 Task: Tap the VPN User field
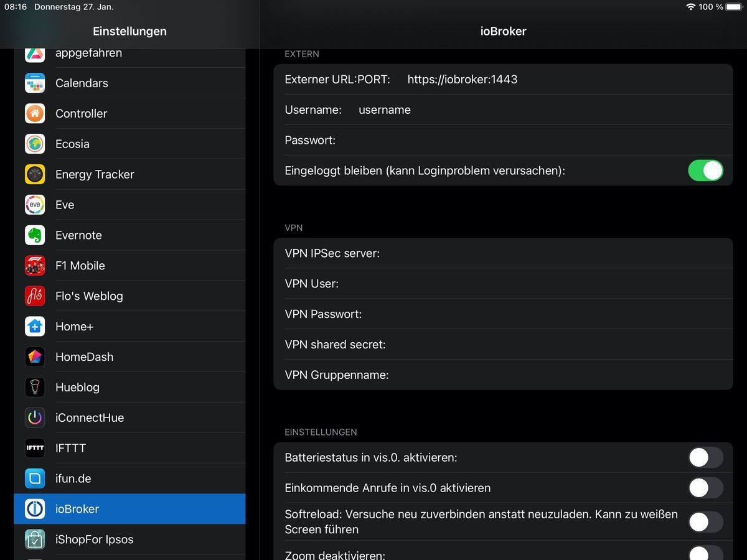click(503, 283)
